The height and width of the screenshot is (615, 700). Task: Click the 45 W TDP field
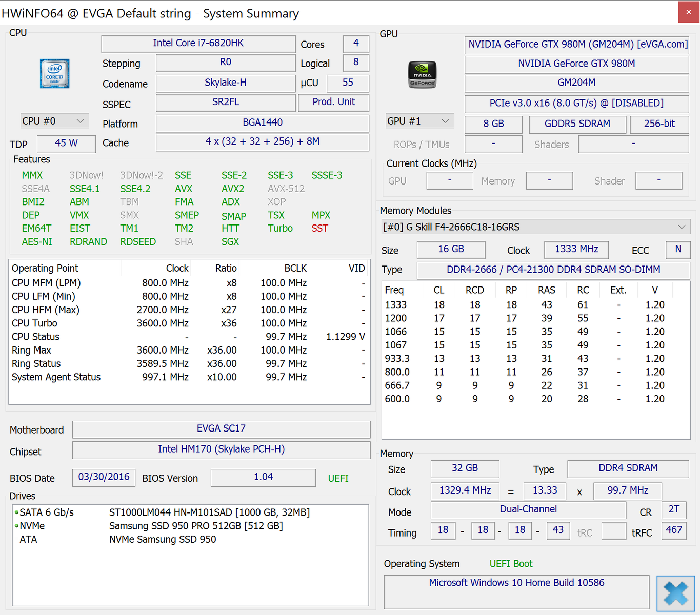click(67, 143)
